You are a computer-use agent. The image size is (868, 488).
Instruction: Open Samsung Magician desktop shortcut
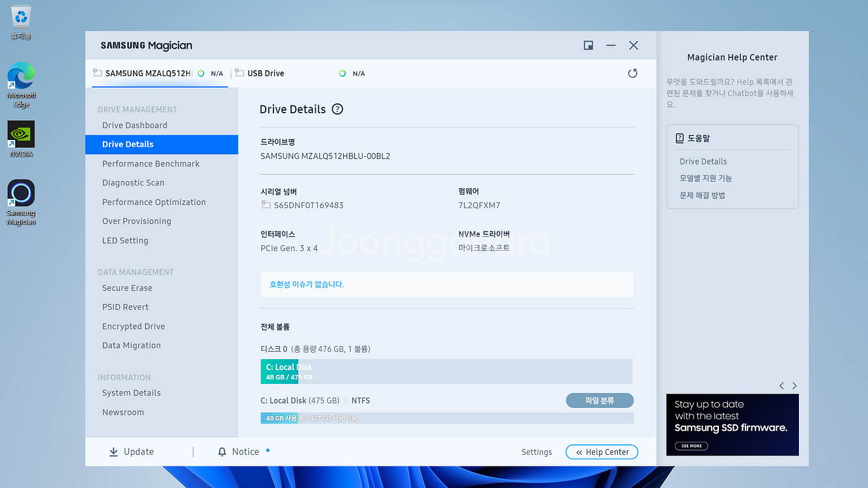[21, 202]
